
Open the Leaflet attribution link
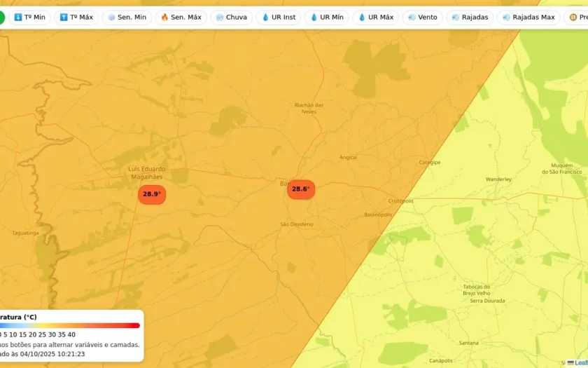pos(580,363)
